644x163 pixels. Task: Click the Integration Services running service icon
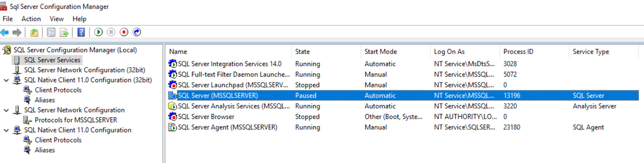[172, 64]
